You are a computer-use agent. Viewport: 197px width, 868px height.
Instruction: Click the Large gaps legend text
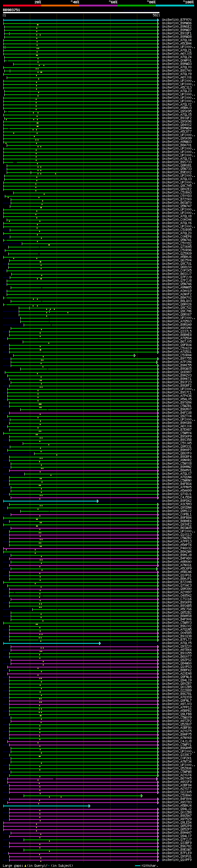coord(38,865)
